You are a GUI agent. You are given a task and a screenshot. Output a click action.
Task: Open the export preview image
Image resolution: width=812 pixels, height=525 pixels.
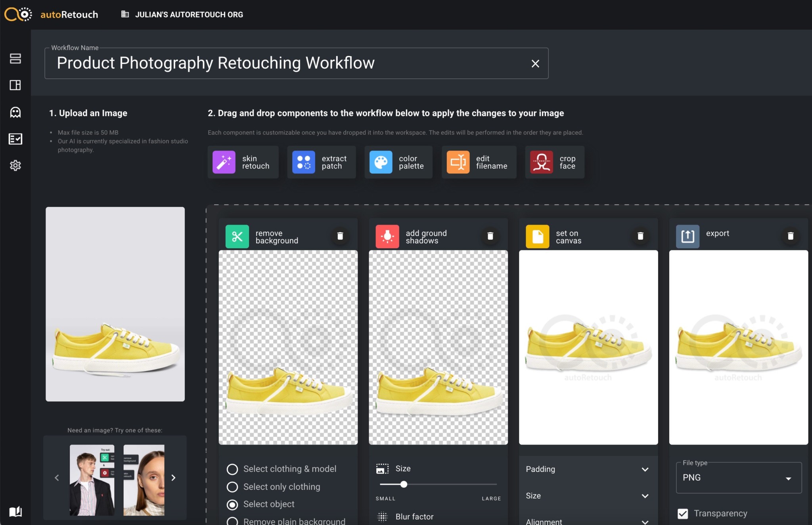coord(739,347)
